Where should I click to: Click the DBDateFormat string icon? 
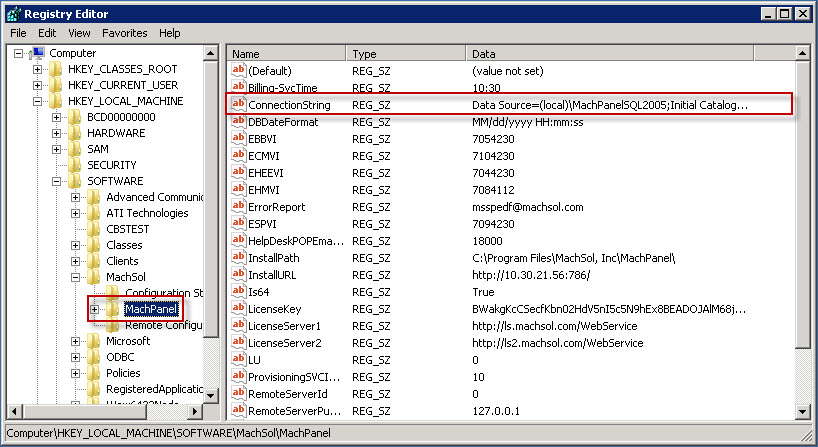click(x=238, y=121)
